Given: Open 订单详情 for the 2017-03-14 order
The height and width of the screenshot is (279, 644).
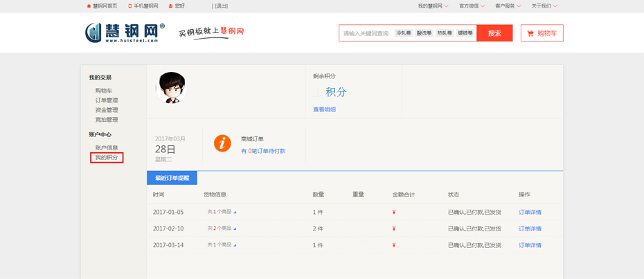Looking at the screenshot, I should point(530,245).
